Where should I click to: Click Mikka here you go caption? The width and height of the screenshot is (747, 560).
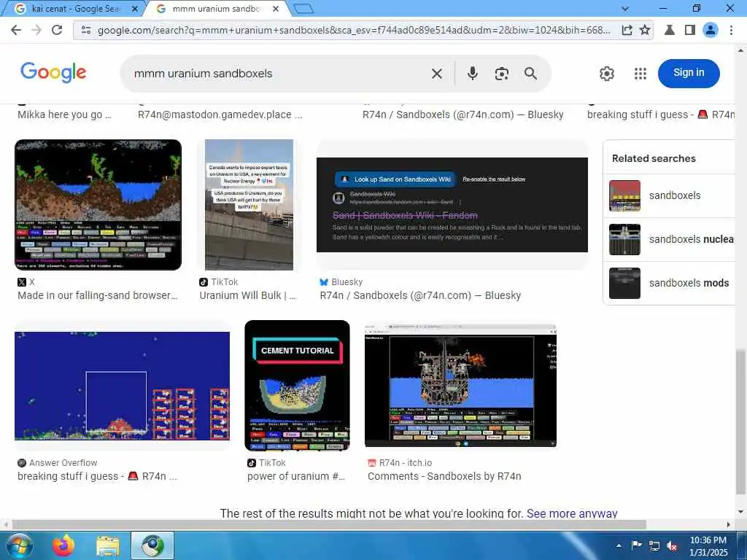[x=64, y=114]
